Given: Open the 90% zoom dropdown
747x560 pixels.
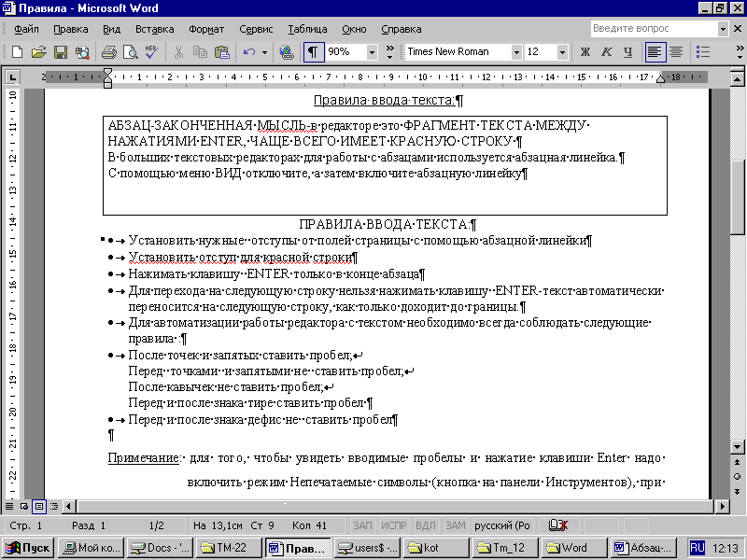Looking at the screenshot, I should click(372, 52).
